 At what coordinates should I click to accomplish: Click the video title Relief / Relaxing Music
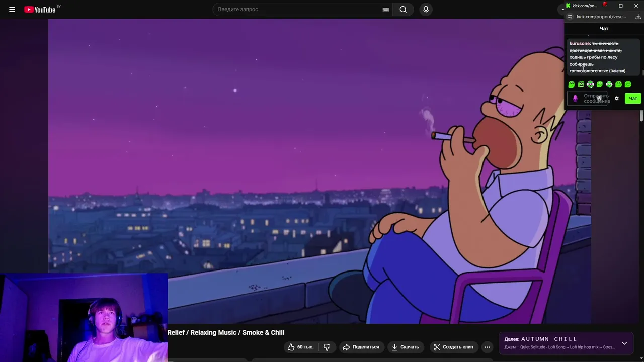(226, 332)
